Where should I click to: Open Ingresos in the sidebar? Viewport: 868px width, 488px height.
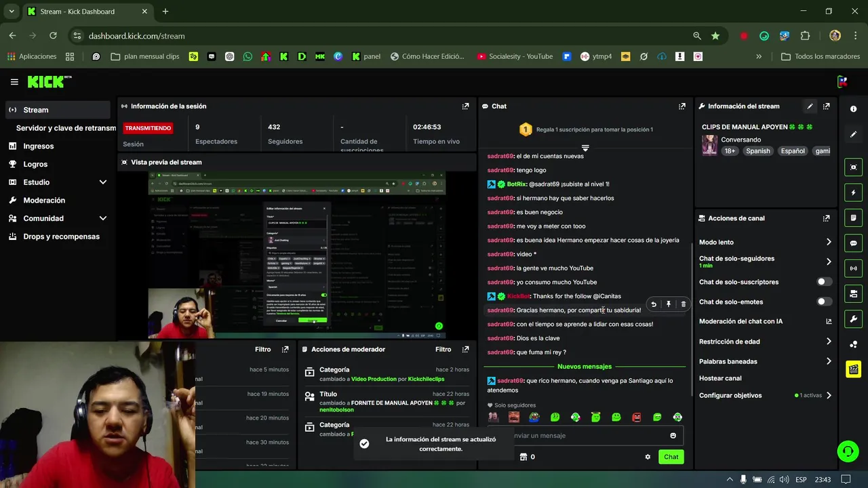pos(38,146)
